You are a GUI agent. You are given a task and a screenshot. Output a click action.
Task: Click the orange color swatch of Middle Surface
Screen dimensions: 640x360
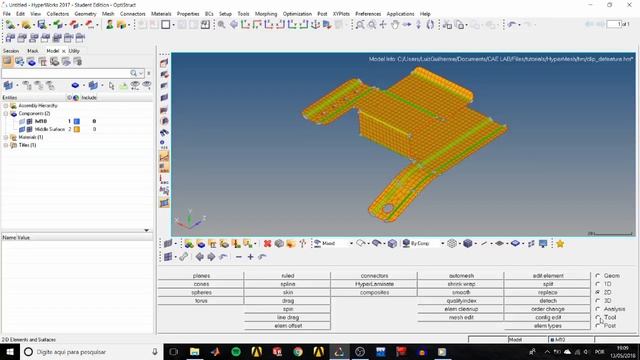point(77,129)
